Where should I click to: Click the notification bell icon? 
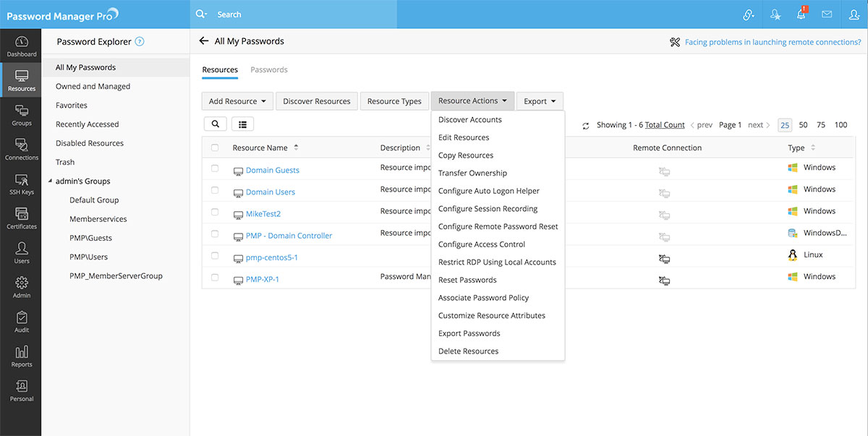[801, 14]
